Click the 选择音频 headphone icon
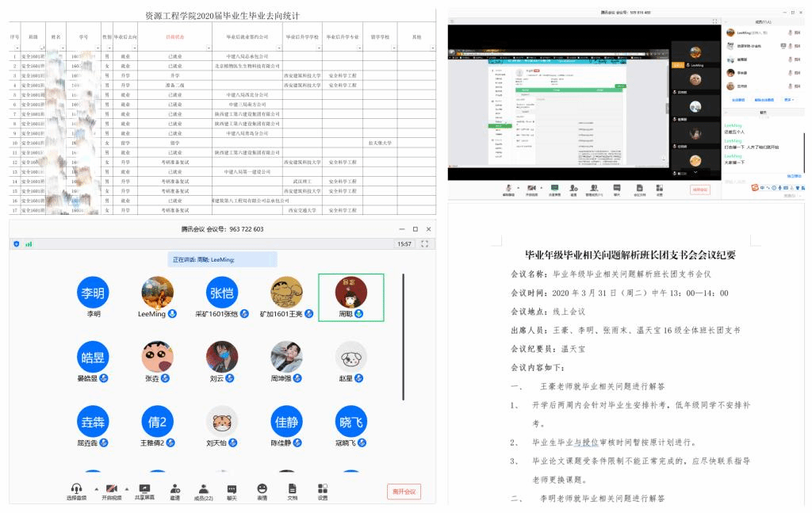The height and width of the screenshot is (513, 812). [76, 489]
